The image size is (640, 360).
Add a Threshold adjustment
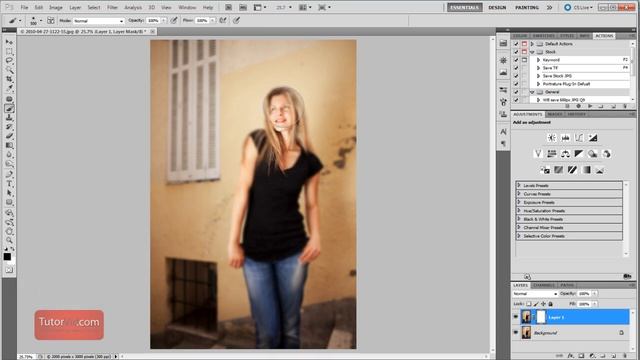coord(572,170)
